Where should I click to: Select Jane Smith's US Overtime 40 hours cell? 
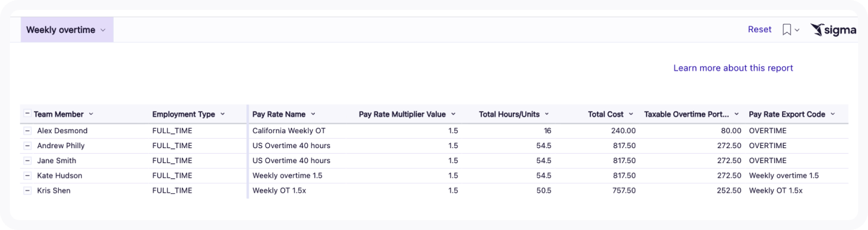click(291, 161)
